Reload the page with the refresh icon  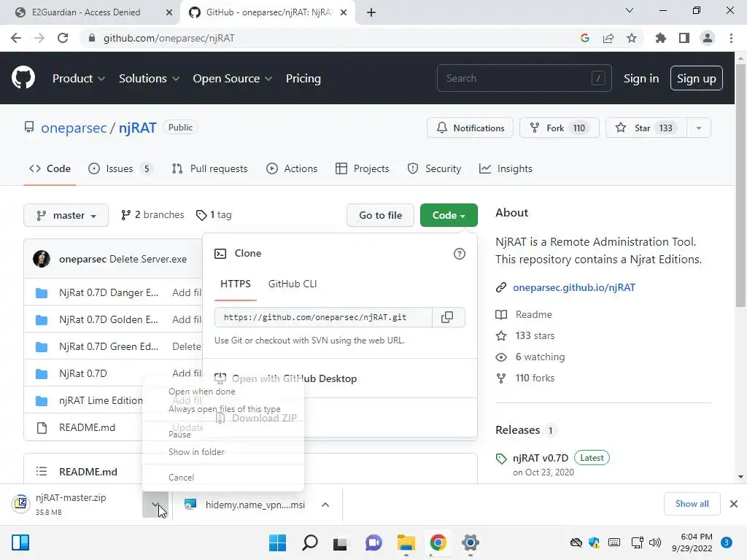63,38
